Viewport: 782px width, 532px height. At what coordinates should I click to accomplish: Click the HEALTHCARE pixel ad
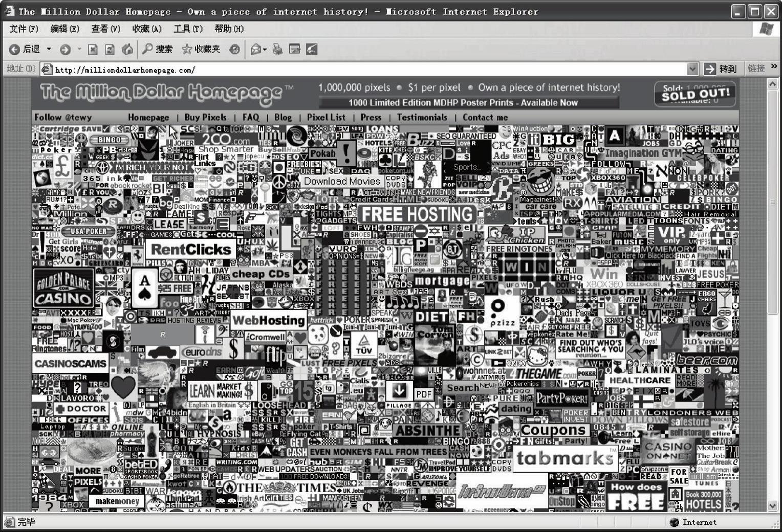[x=640, y=380]
